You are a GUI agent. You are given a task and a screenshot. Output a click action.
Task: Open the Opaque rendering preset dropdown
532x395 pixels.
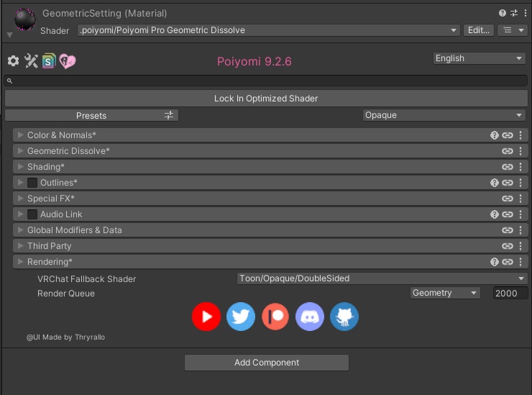coord(444,115)
